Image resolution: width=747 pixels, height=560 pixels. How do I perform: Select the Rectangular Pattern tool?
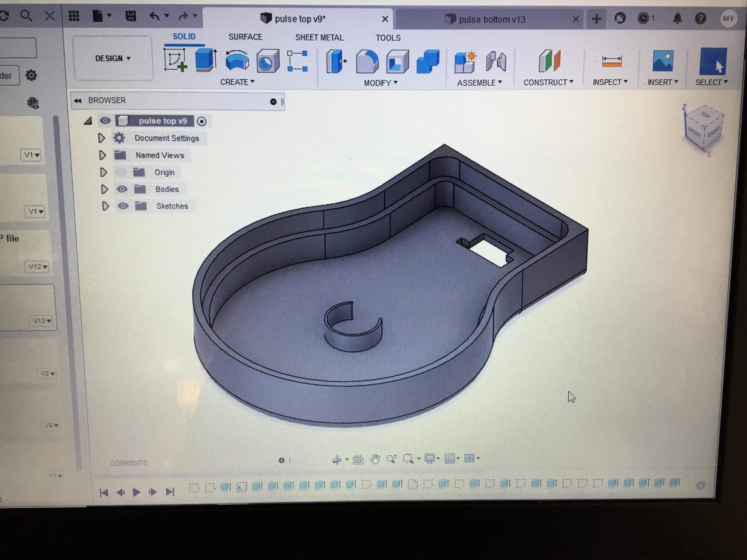coord(297,61)
